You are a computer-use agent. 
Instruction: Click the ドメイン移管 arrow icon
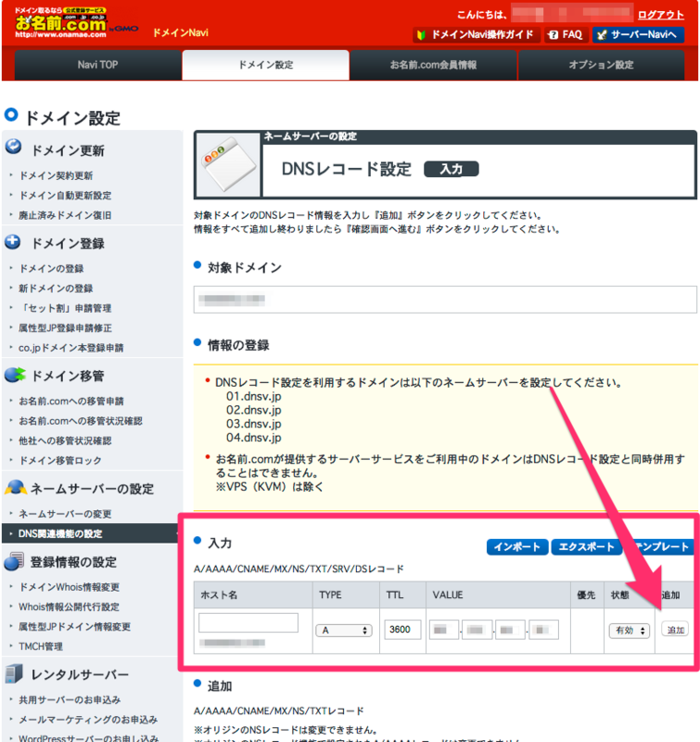pyautogui.click(x=15, y=375)
